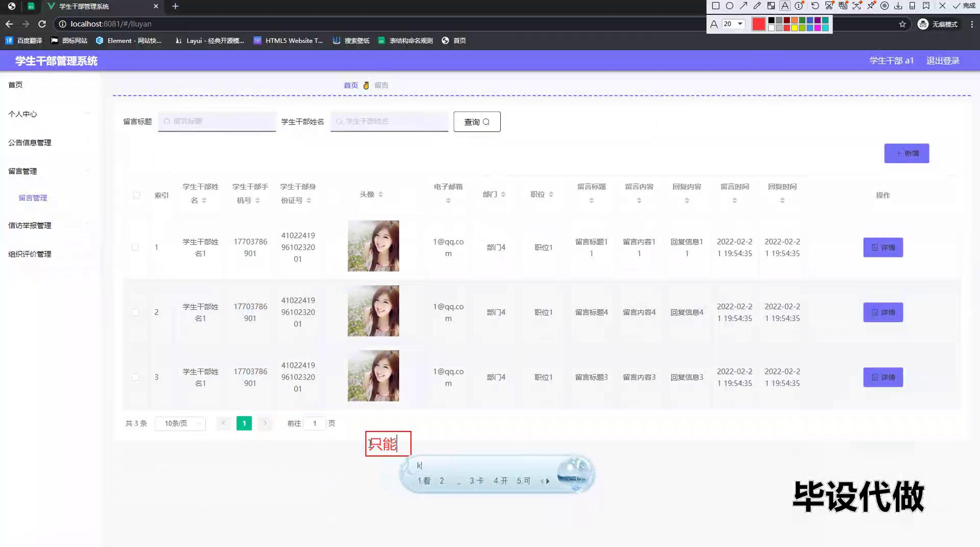Click the 个人中心 sidebar menu item
Viewport: 980px width, 547px height.
pyautogui.click(x=22, y=114)
